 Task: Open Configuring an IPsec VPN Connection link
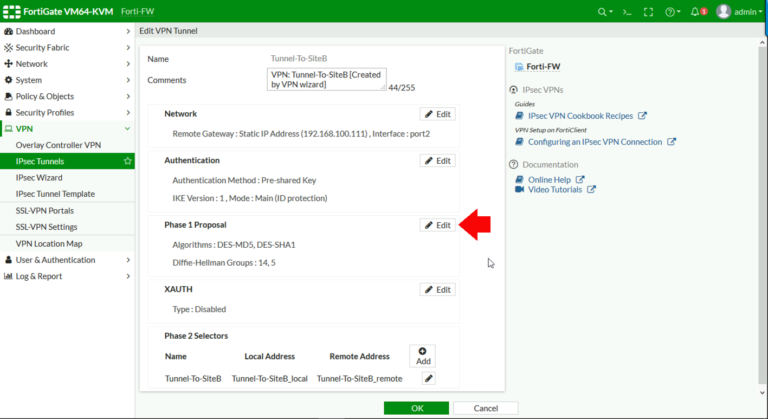point(595,142)
